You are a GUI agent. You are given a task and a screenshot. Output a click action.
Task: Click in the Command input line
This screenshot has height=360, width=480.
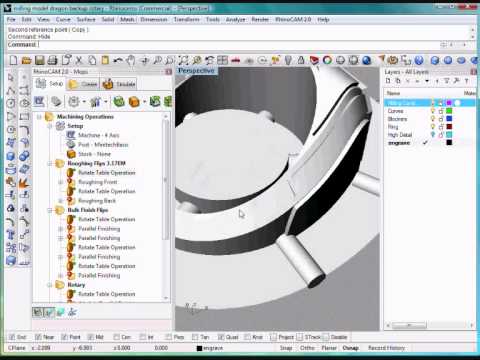pos(223,45)
